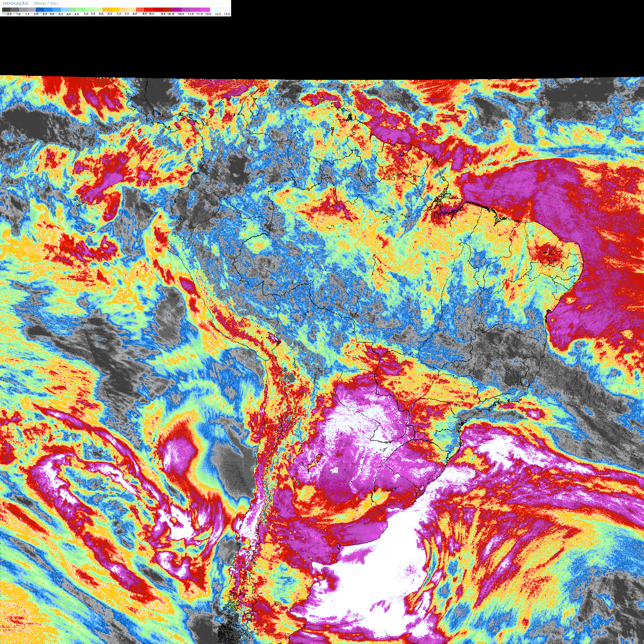The image size is (644, 644).
Task: Click the 1.5 legend value
Action: coord(27,14)
